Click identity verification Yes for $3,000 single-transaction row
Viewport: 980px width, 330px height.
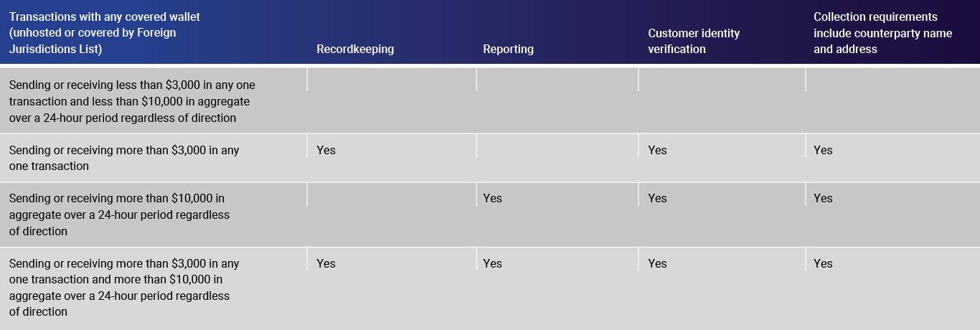pyautogui.click(x=657, y=150)
